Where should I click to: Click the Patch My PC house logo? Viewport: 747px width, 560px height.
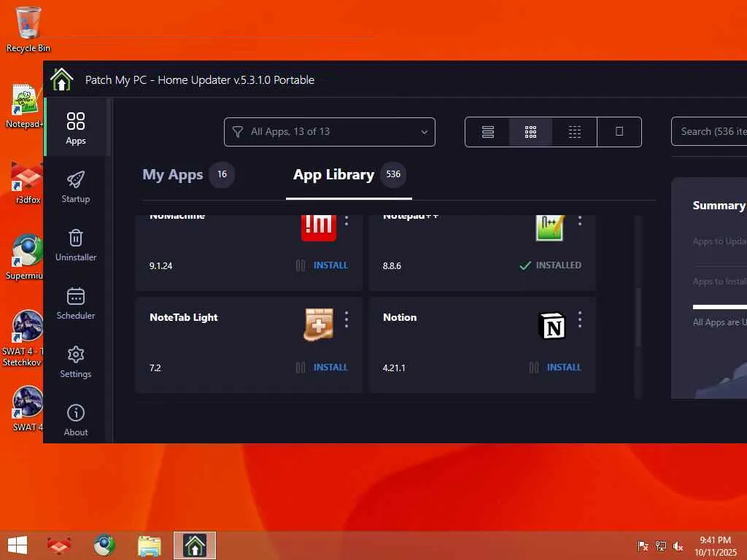pyautogui.click(x=62, y=79)
